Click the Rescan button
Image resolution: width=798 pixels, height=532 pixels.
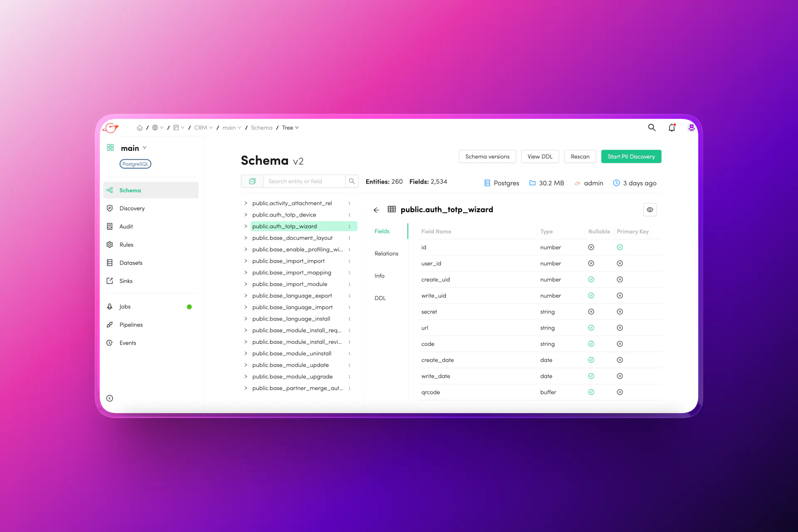[x=580, y=157]
